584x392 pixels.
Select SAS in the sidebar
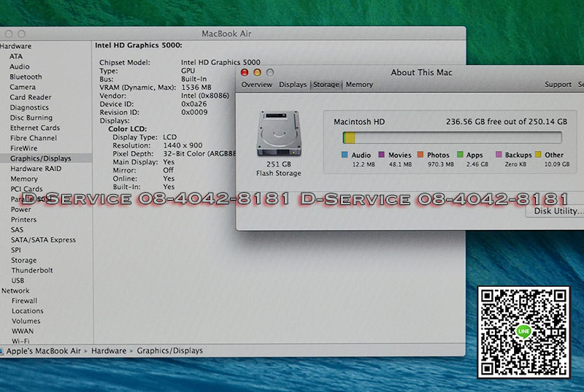[17, 230]
